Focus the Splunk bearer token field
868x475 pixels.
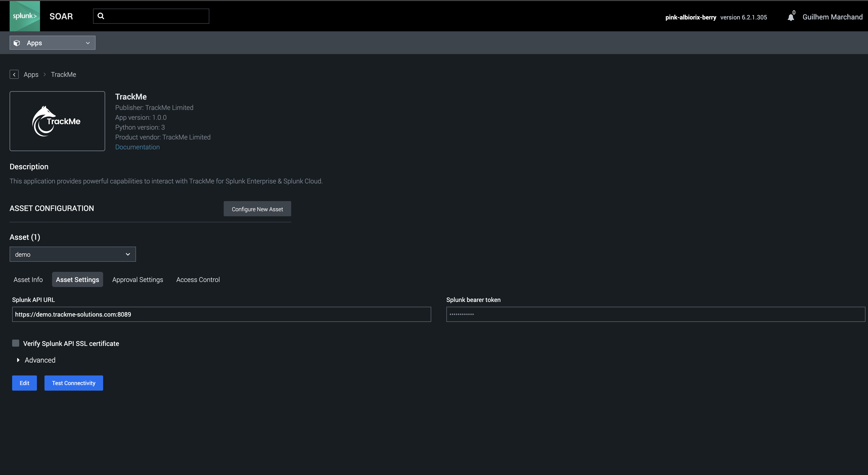pyautogui.click(x=656, y=314)
